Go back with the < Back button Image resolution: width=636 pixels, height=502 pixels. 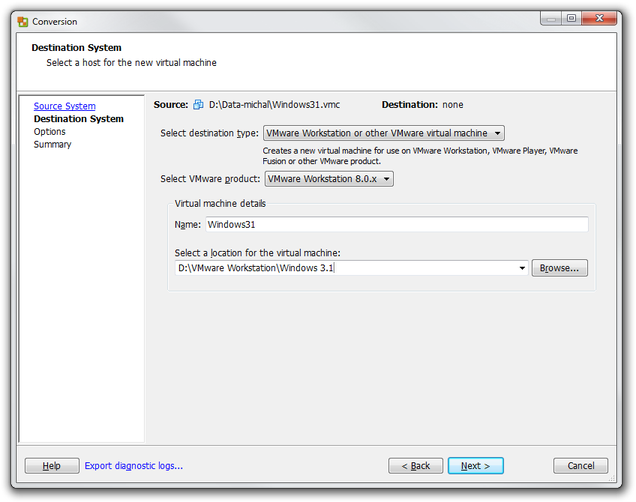[415, 466]
